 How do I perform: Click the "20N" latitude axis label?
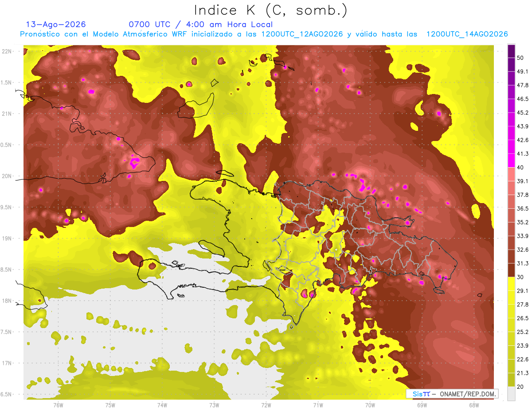[7, 176]
